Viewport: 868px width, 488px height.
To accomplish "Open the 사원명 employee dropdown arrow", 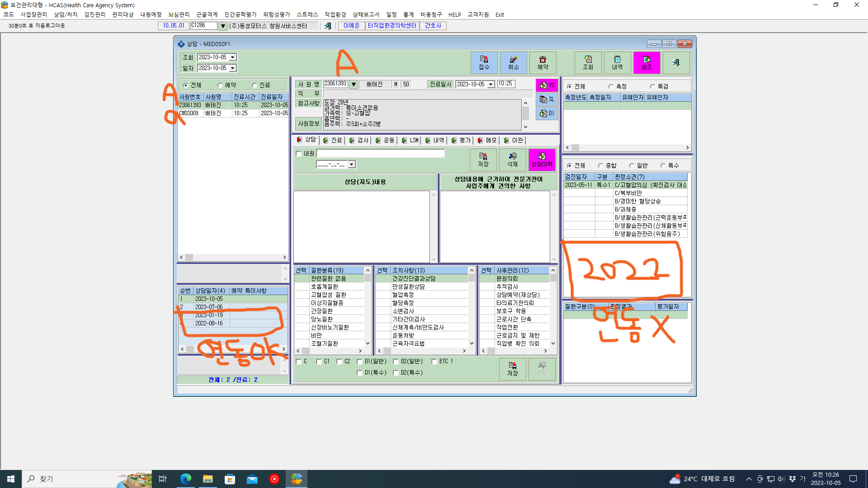I will [354, 84].
